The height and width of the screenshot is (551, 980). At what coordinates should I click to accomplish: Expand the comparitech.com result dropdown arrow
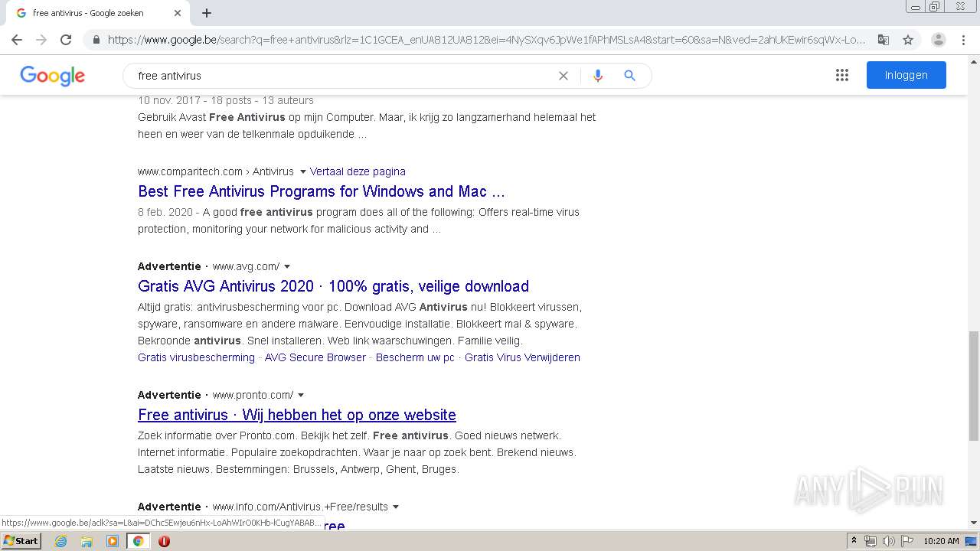point(303,171)
